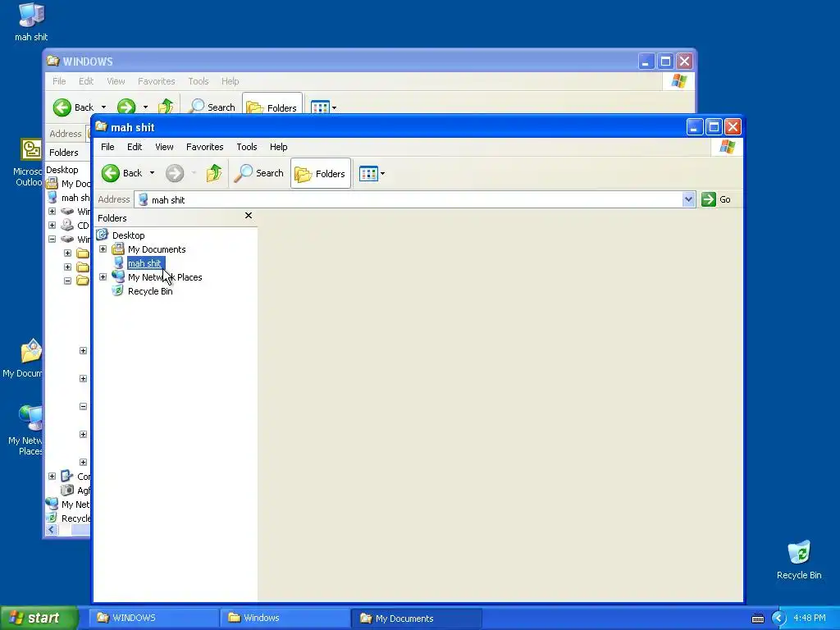The image size is (840, 630).
Task: Open the Start menu
Action: click(39, 618)
